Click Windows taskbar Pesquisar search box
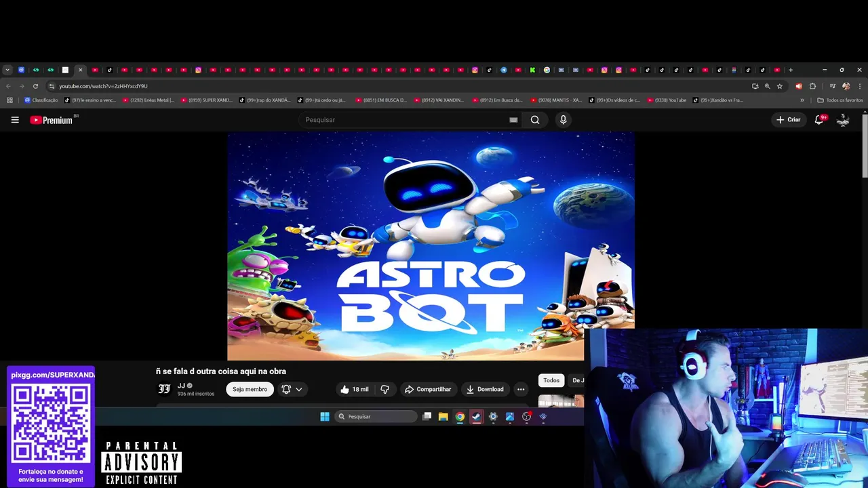 coord(376,417)
